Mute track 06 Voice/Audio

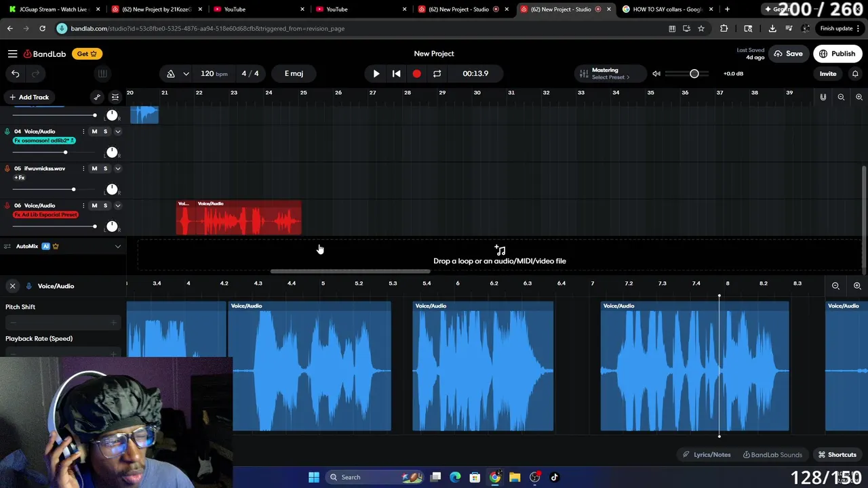point(94,205)
